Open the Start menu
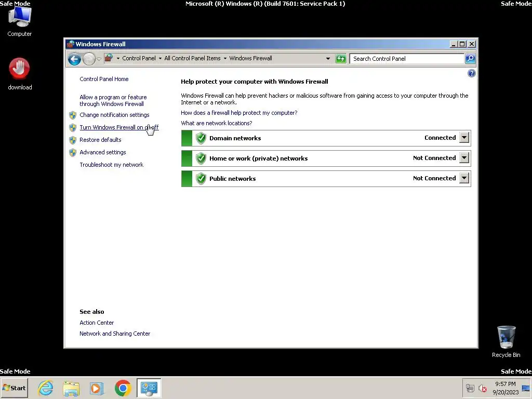Image resolution: width=532 pixels, height=399 pixels. pyautogui.click(x=14, y=388)
